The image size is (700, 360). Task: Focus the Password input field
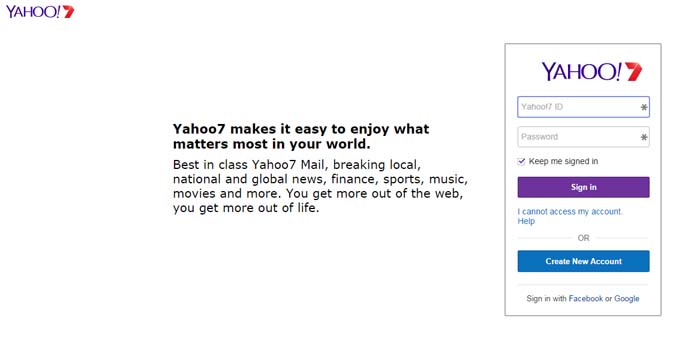(583, 137)
